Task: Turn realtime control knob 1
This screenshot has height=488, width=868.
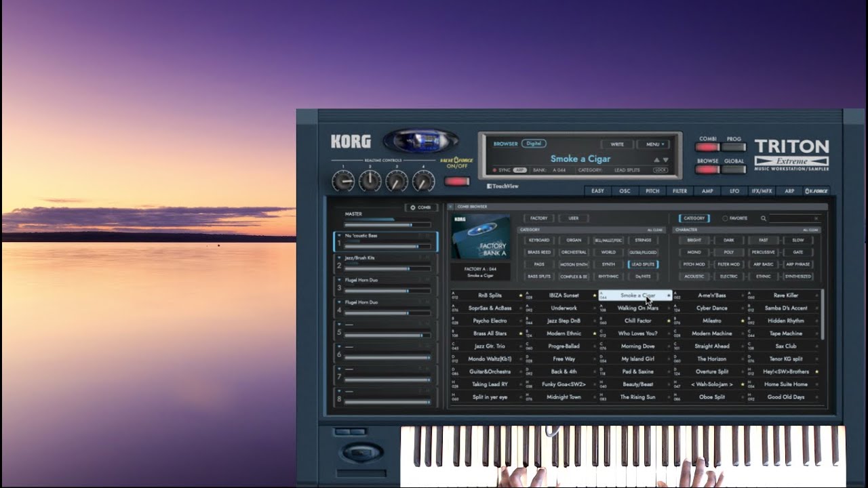Action: 343,181
